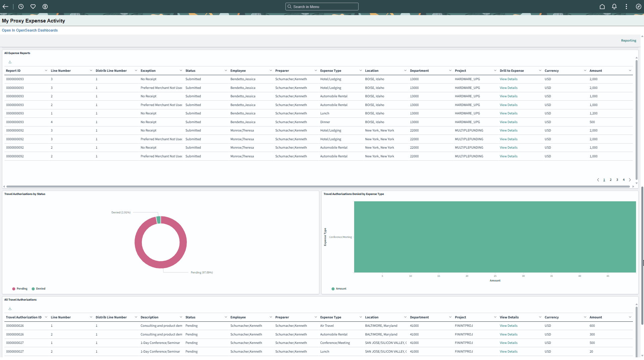Click View Details for Travel Authorization 0000000026
Image resolution: width=644 pixels, height=360 pixels.
[x=508, y=325]
